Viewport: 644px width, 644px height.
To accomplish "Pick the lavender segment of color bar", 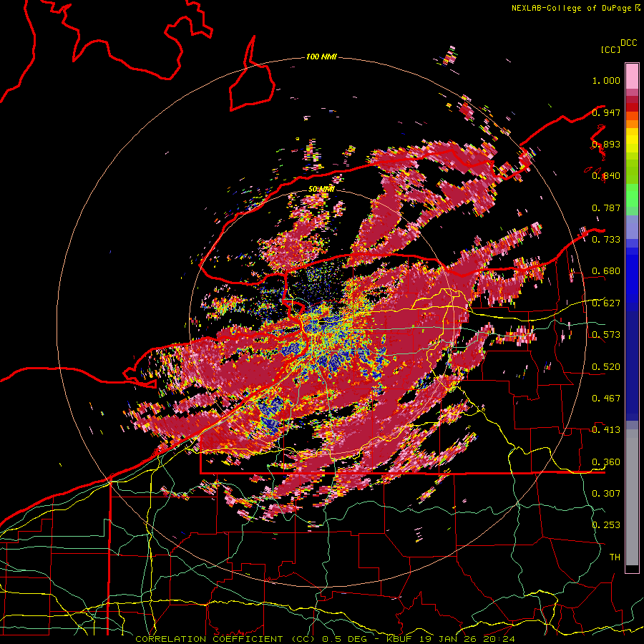I will pos(632,227).
